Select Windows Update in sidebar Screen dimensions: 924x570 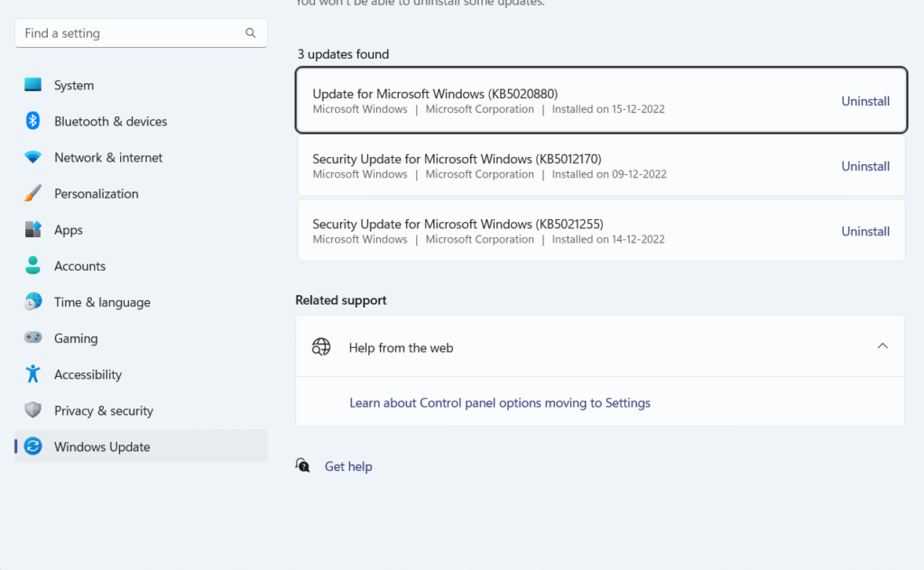(x=141, y=446)
